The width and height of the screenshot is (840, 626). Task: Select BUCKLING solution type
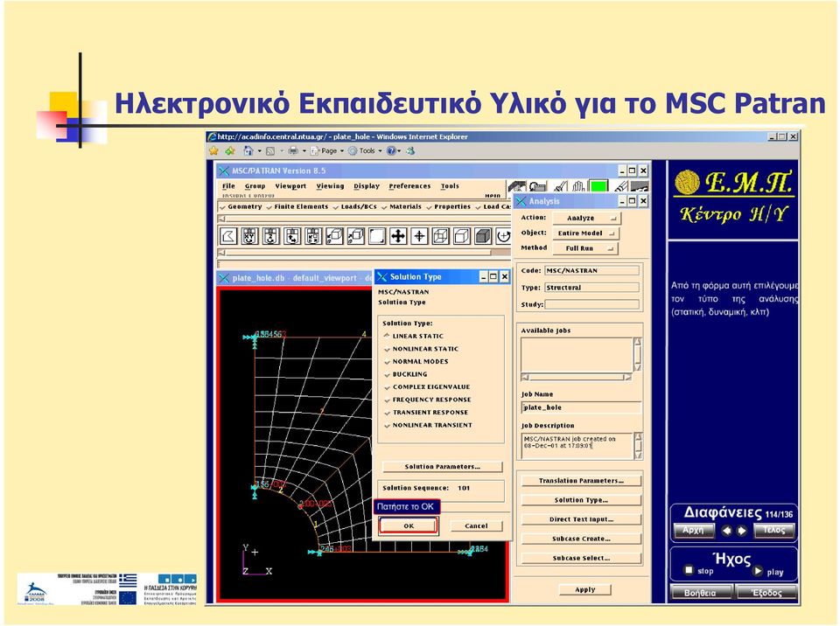405,374
